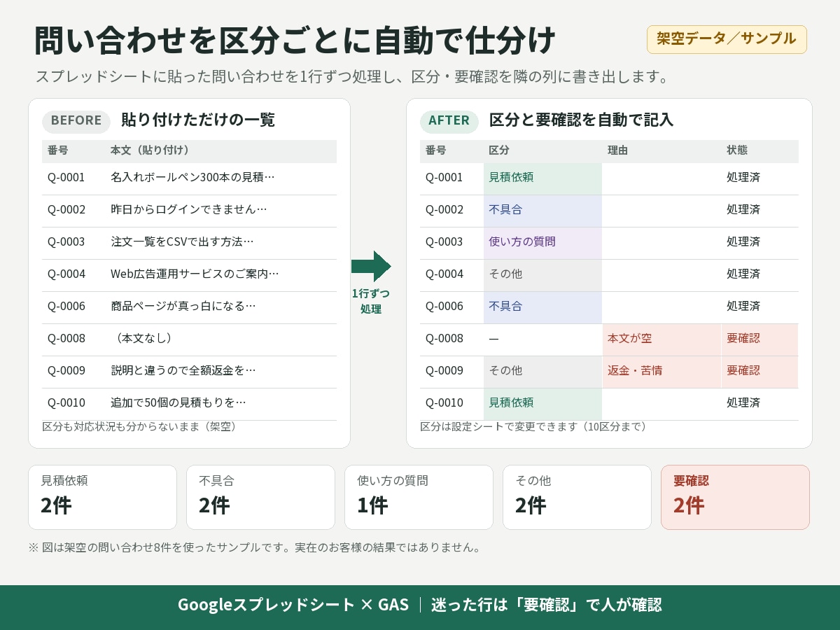
Task: Select the text 注文一覧をCSVで出す方法…
Action: (182, 242)
